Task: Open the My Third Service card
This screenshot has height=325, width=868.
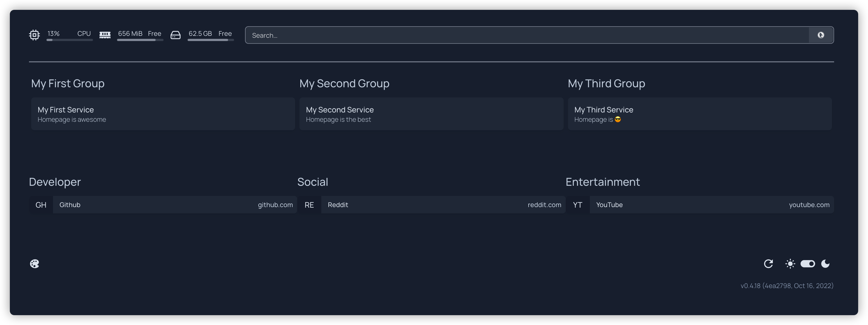Action: click(x=700, y=114)
